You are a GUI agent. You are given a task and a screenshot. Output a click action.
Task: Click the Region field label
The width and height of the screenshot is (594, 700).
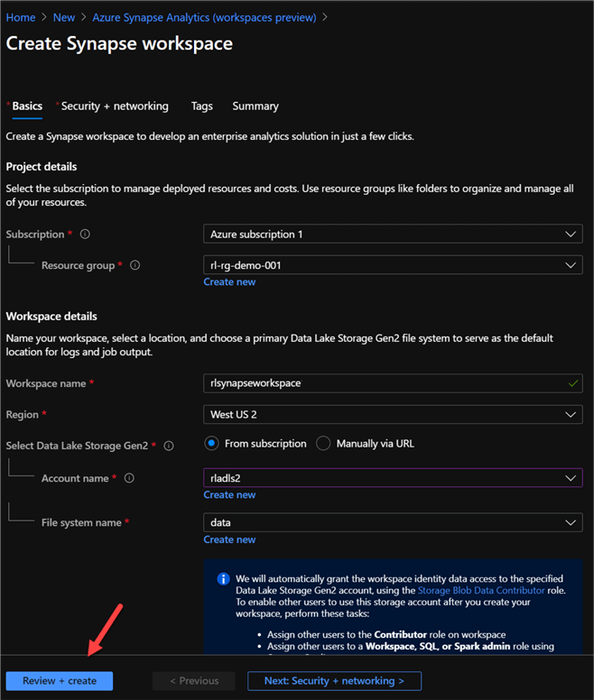(x=22, y=414)
